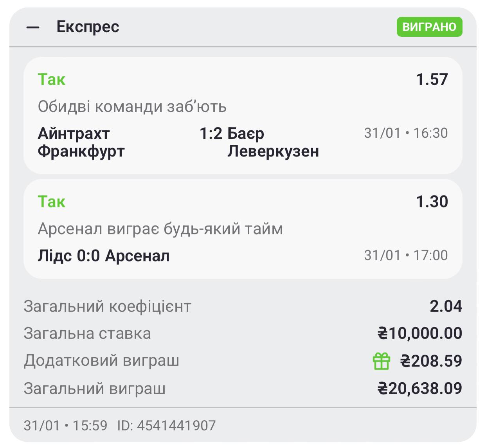Click the total odds 2.04 value
Viewport: 486px width, 448px height.
446,306
